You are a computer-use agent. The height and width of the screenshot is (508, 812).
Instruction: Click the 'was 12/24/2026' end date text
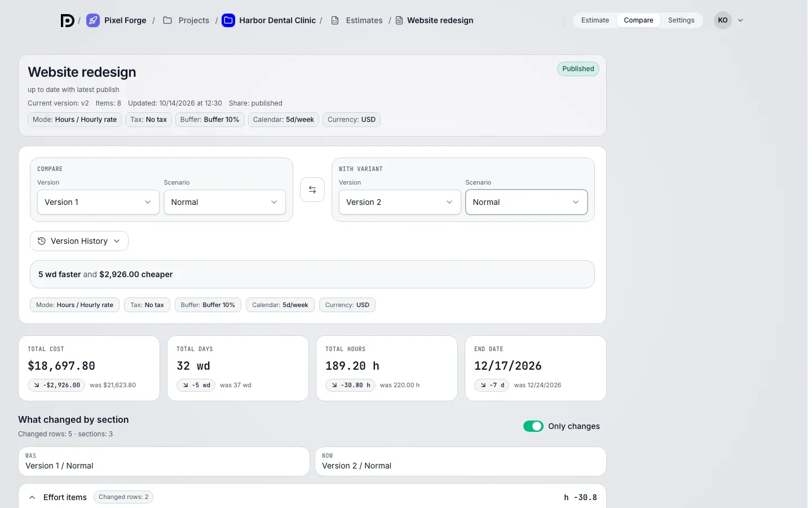point(537,385)
